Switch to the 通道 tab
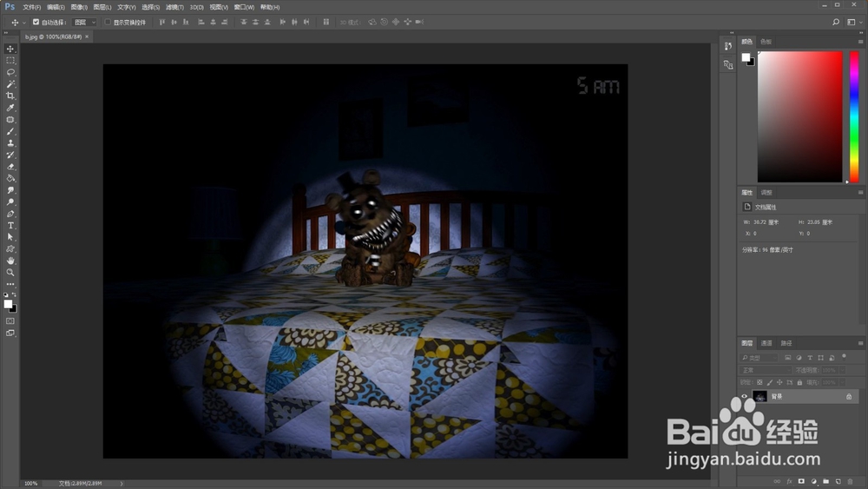The image size is (868, 489). point(766,343)
